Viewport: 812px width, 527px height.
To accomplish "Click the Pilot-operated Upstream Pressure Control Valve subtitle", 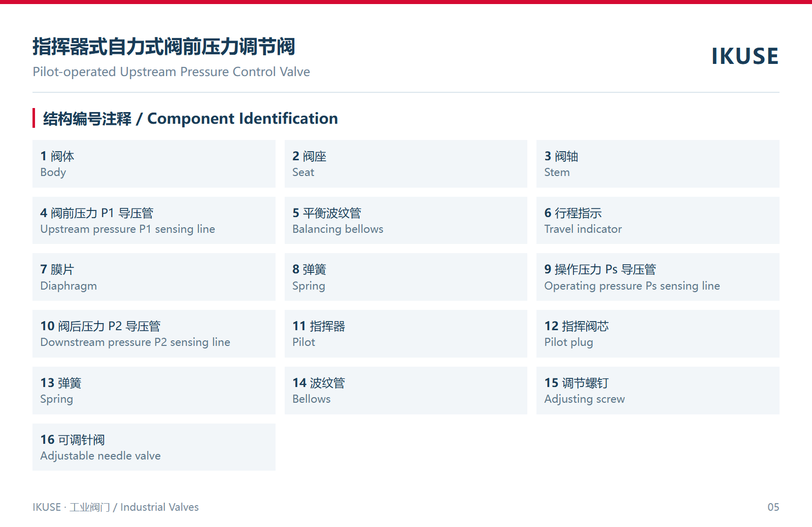I will pyautogui.click(x=171, y=72).
